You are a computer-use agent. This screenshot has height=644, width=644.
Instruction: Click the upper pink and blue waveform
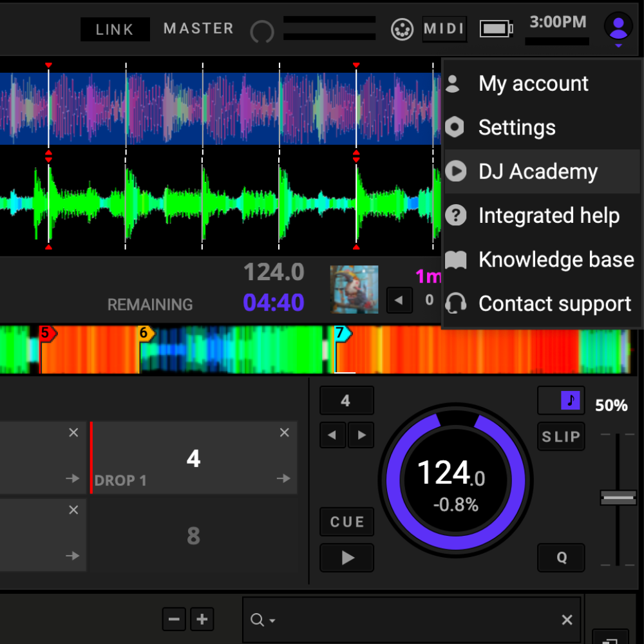(220, 108)
